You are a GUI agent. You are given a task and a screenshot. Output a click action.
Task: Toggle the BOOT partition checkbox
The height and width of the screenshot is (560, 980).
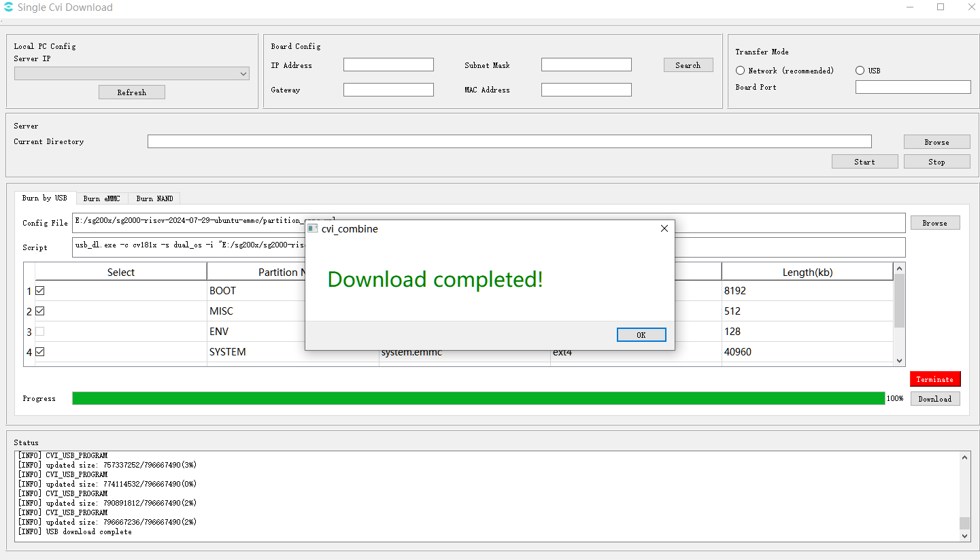pos(40,291)
